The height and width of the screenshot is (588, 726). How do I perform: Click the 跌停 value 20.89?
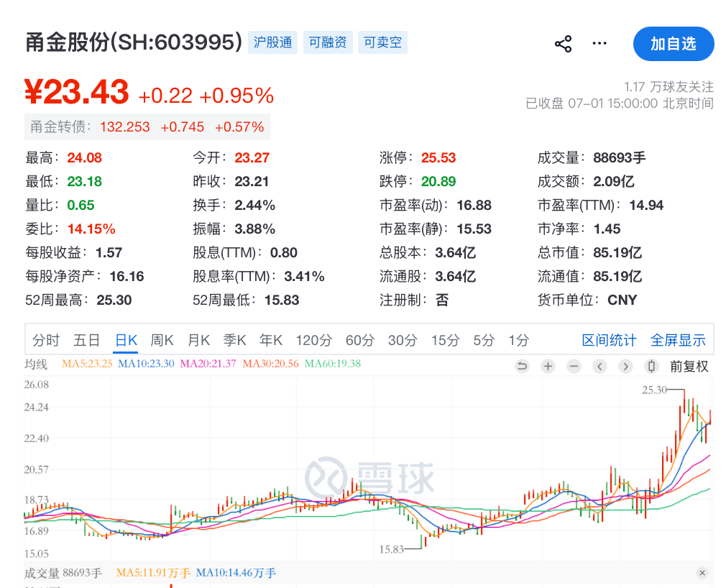[x=438, y=181]
